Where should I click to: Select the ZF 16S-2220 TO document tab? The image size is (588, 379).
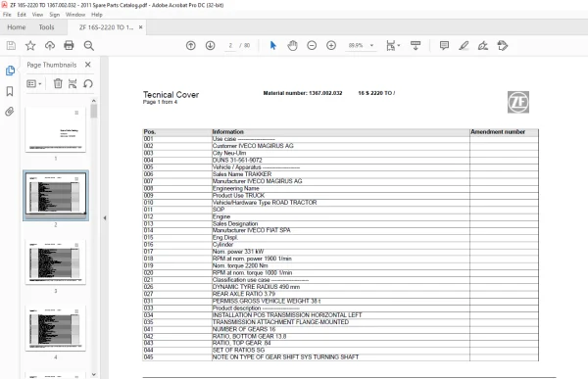[x=106, y=27]
